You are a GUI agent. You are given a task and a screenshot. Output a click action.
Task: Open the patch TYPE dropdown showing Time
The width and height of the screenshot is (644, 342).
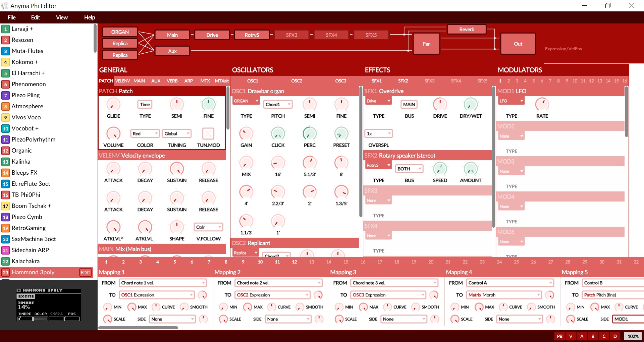point(145,105)
